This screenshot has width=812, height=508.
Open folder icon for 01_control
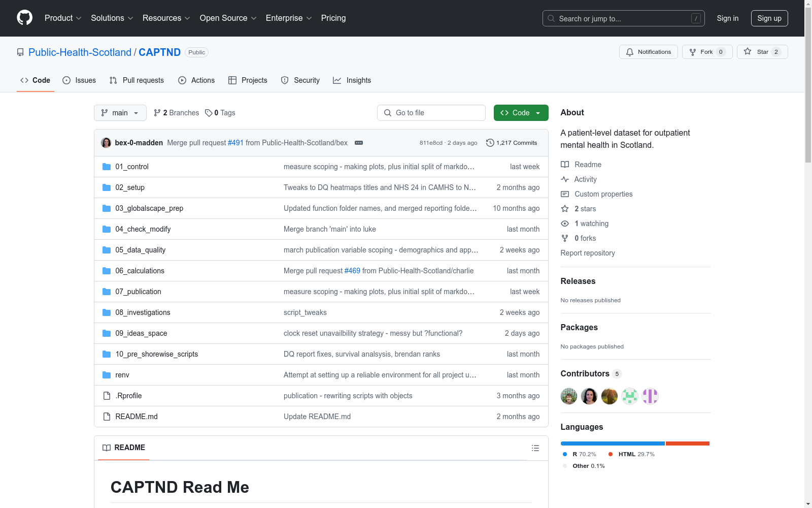pos(107,167)
